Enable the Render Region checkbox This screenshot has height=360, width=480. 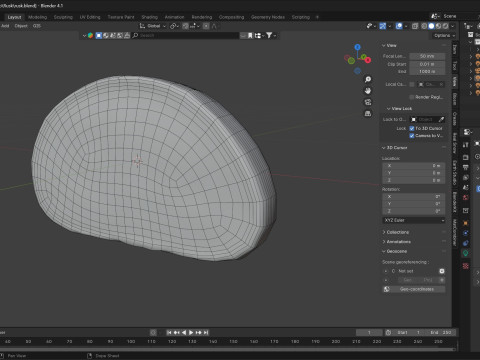point(412,97)
